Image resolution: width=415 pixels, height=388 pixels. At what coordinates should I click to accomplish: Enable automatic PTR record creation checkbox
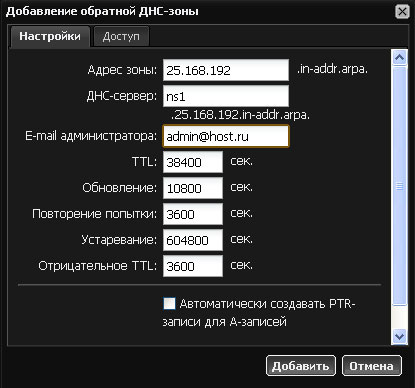click(169, 304)
